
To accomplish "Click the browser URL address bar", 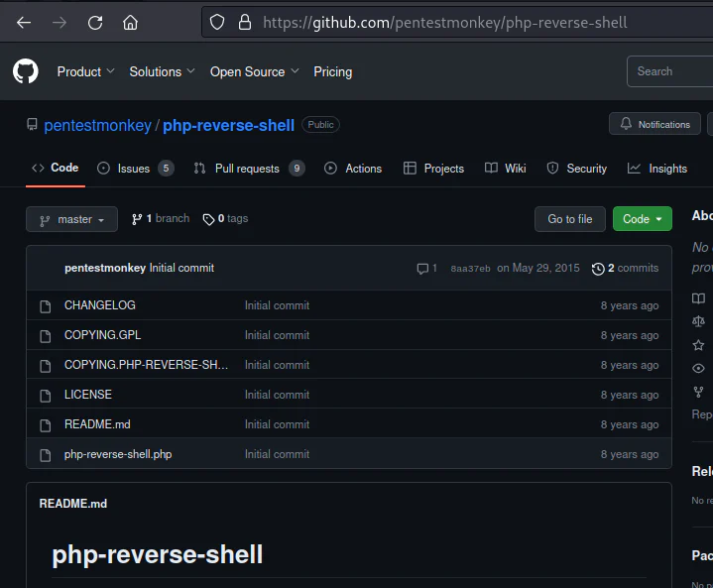I will pyautogui.click(x=457, y=22).
